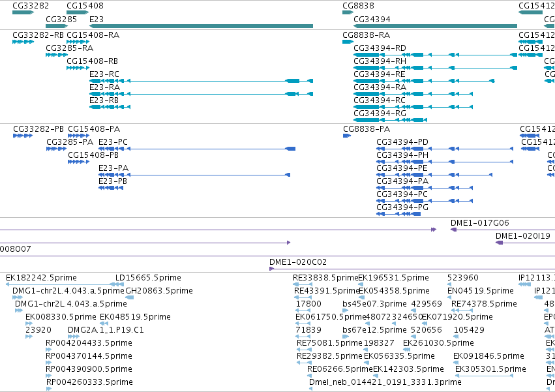Viewport: 555px width, 392px height.
Task: Open protein CG15408-PB label
Action: coord(93,155)
